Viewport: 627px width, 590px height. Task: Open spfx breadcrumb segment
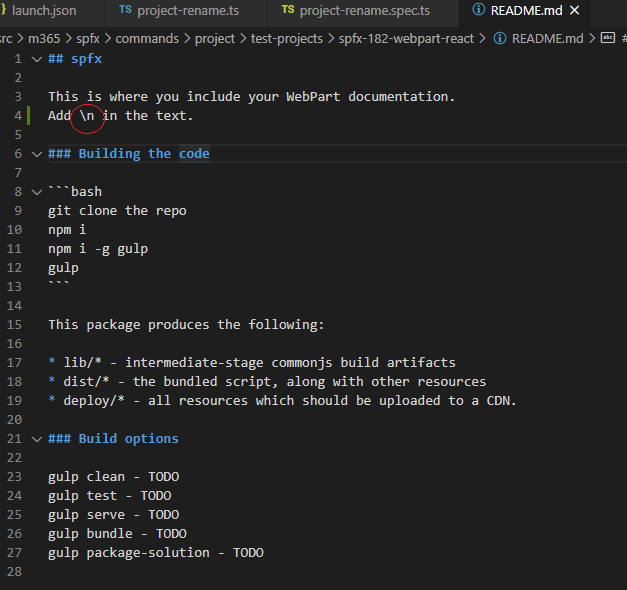(x=88, y=39)
